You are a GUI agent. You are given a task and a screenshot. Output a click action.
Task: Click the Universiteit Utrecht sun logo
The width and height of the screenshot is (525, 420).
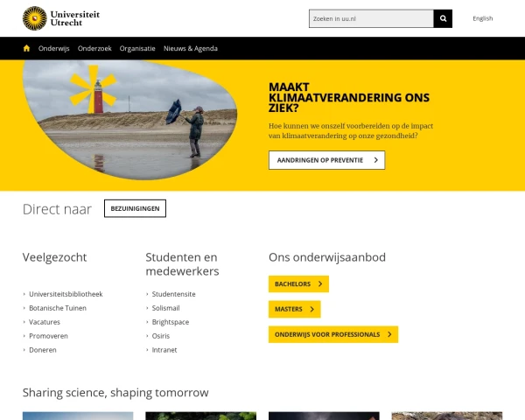click(x=35, y=18)
